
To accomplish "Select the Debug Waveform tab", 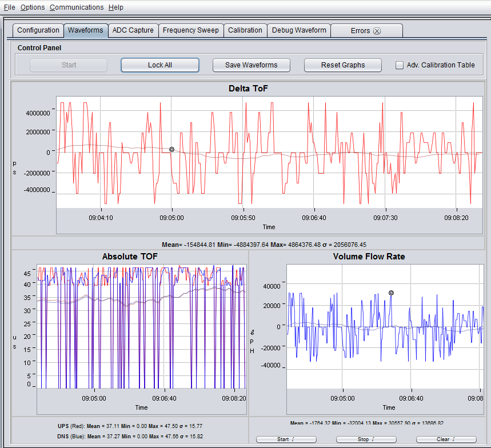I will [x=299, y=30].
